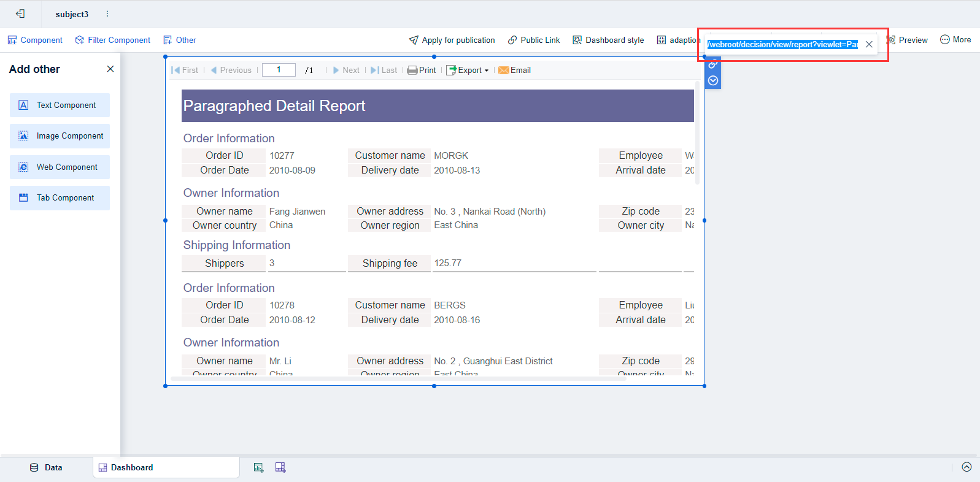This screenshot has width=980, height=482.
Task: Open the subject3 three-dot options menu
Action: 107,13
